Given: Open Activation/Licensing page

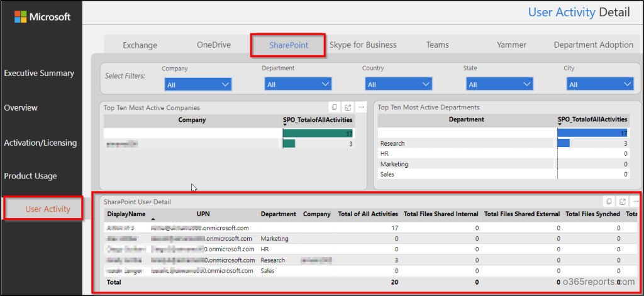Looking at the screenshot, I should pyautogui.click(x=40, y=143).
